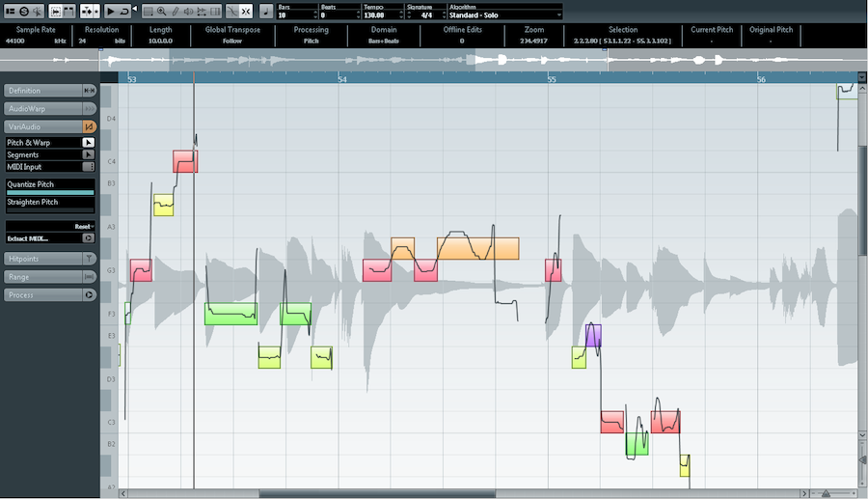Select the wide green F3 segment
The width and height of the screenshot is (868, 499).
231,314
